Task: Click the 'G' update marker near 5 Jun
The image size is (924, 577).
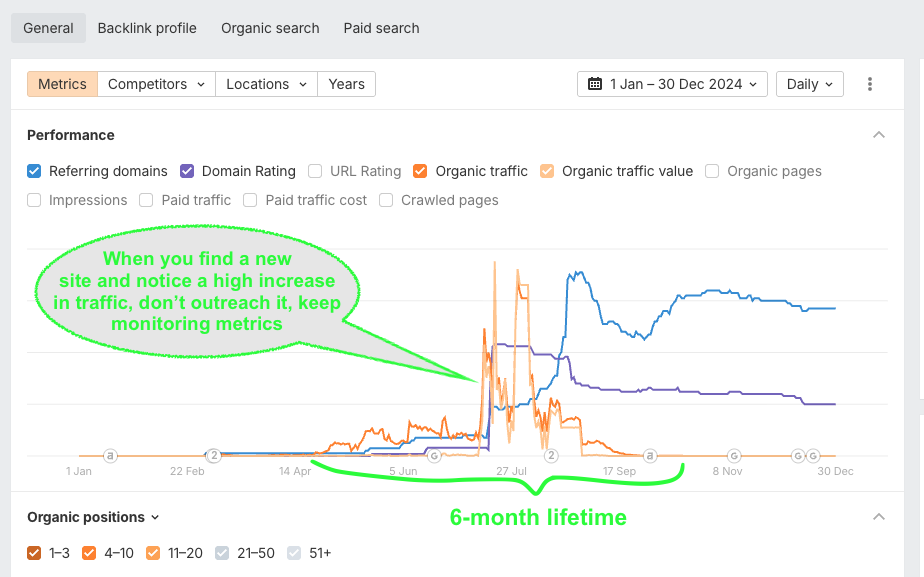Action: (x=434, y=455)
